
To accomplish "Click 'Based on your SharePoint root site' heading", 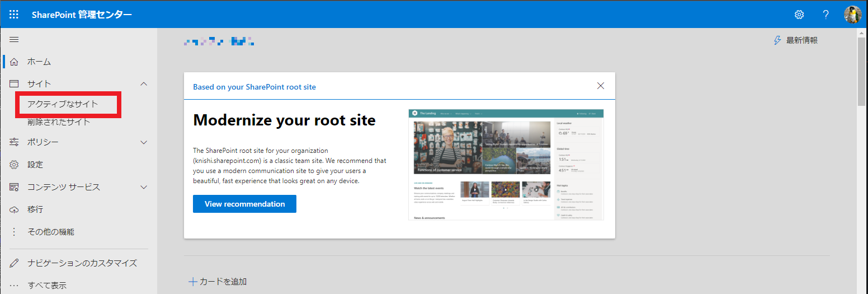I will pyautogui.click(x=254, y=87).
